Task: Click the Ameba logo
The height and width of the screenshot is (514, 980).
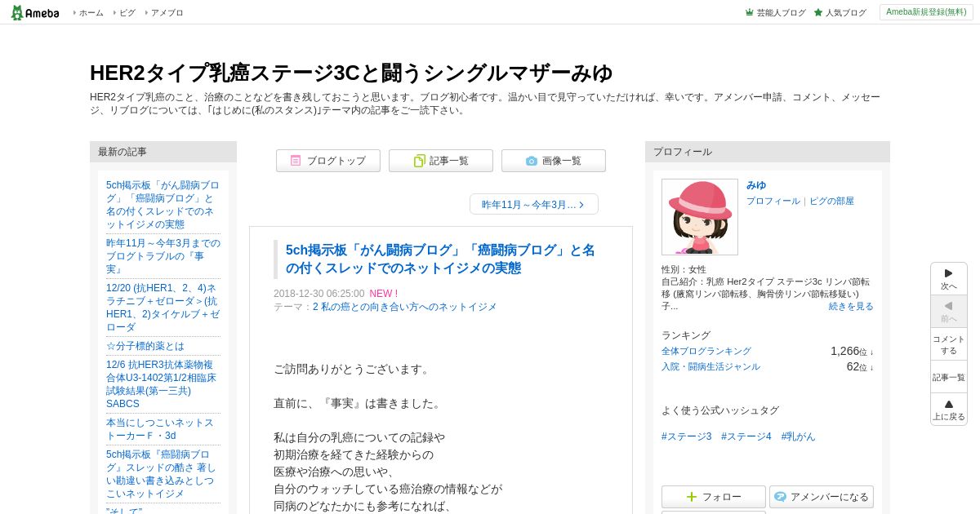Action: (x=34, y=12)
